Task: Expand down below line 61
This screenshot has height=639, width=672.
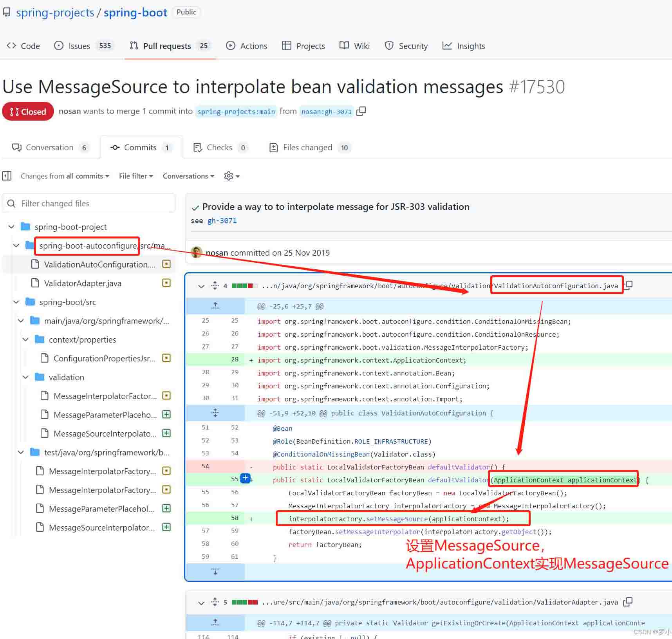Action: [x=215, y=572]
